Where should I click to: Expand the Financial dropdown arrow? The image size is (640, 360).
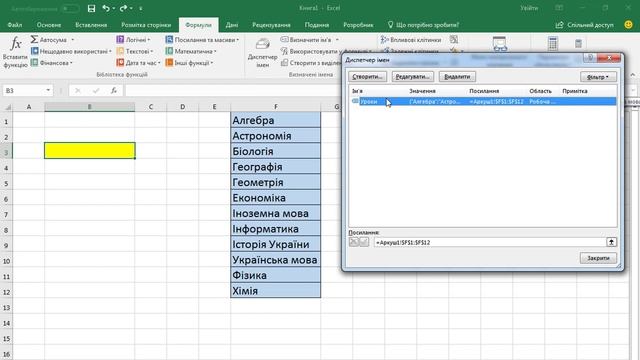pyautogui.click(x=71, y=62)
